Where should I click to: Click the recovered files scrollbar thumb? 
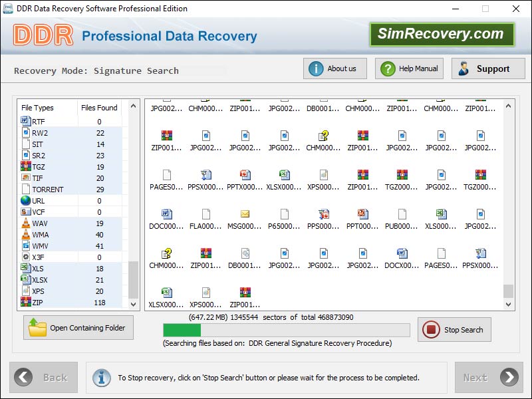click(508, 291)
